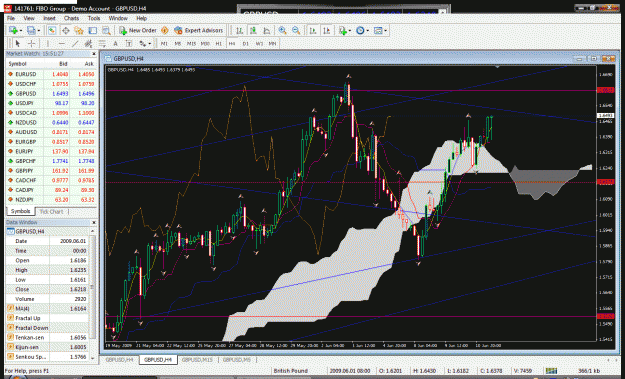The width and height of the screenshot is (625, 379).
Task: Open the Profiles toolbar icon
Action: [31, 30]
